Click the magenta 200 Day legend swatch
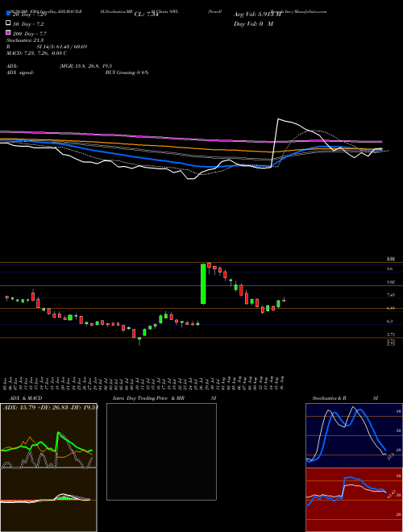This screenshot has height=532, width=403. pos(8,32)
